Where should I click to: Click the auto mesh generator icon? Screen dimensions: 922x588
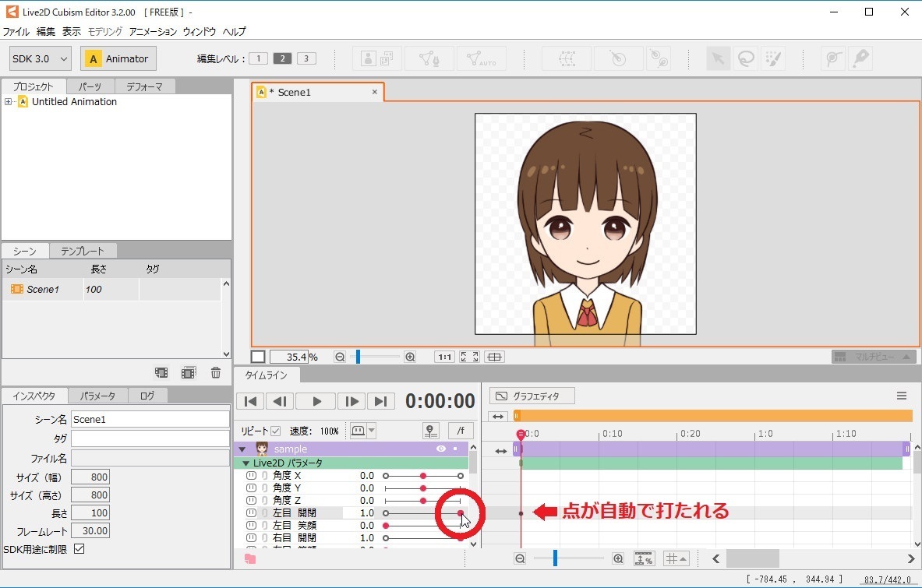[x=481, y=58]
